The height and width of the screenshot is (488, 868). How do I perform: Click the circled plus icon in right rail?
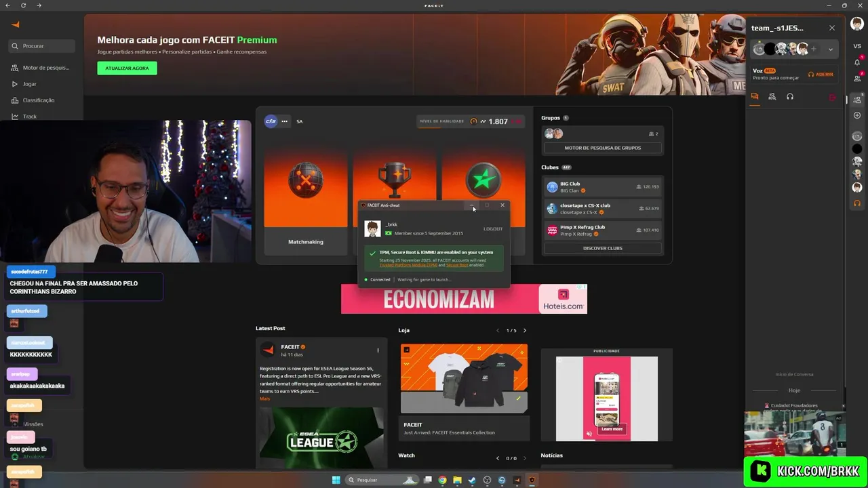pos(857,115)
